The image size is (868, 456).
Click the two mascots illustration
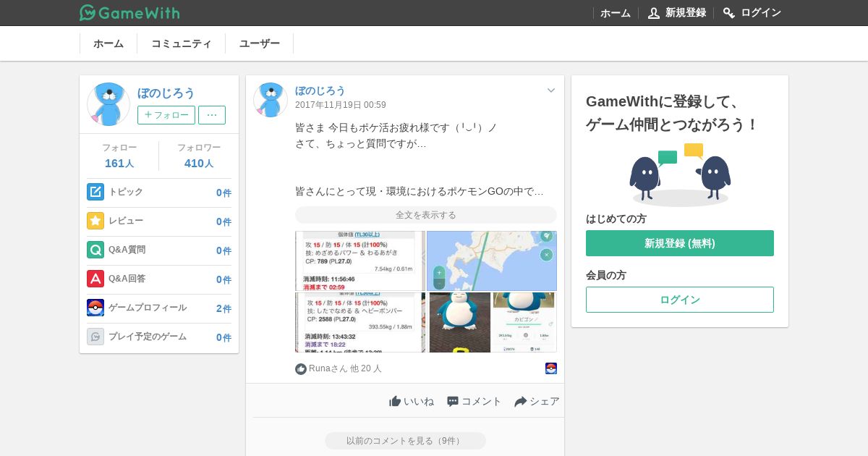pyautogui.click(x=680, y=174)
